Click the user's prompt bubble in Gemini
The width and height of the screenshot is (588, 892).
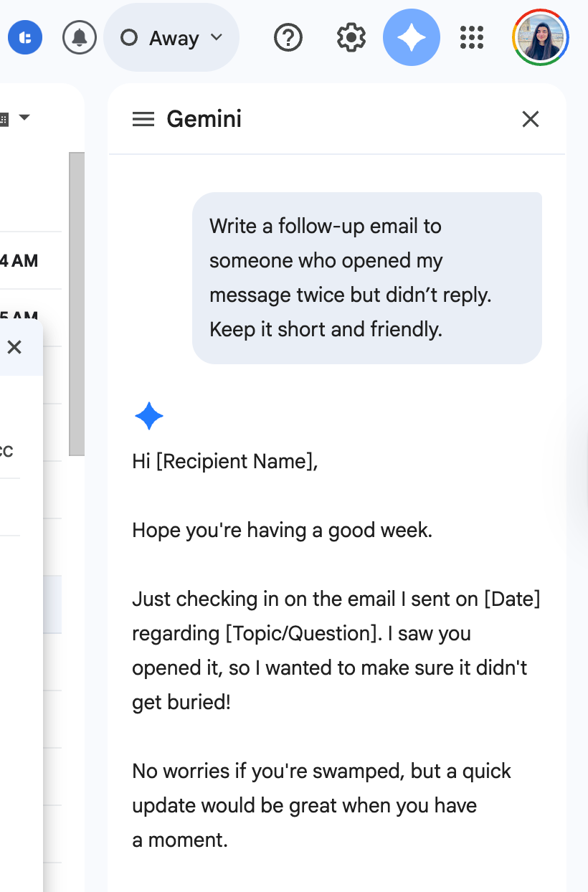(367, 277)
